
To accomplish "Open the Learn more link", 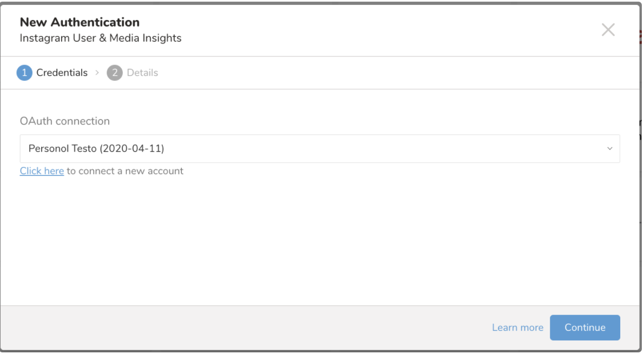I will pos(517,327).
